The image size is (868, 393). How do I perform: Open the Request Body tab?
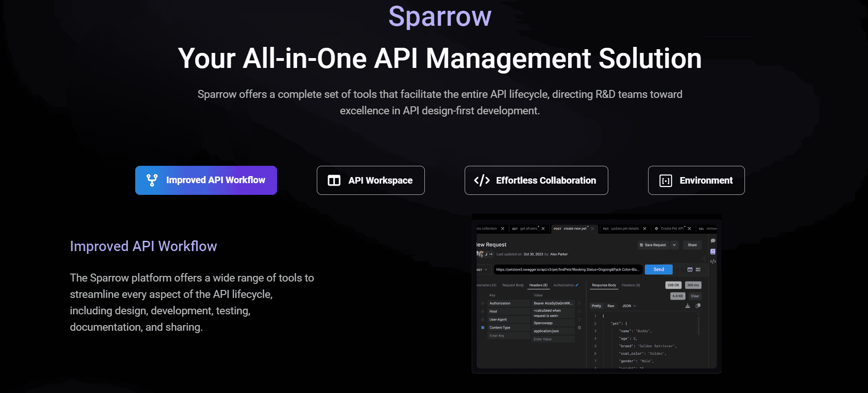513,285
